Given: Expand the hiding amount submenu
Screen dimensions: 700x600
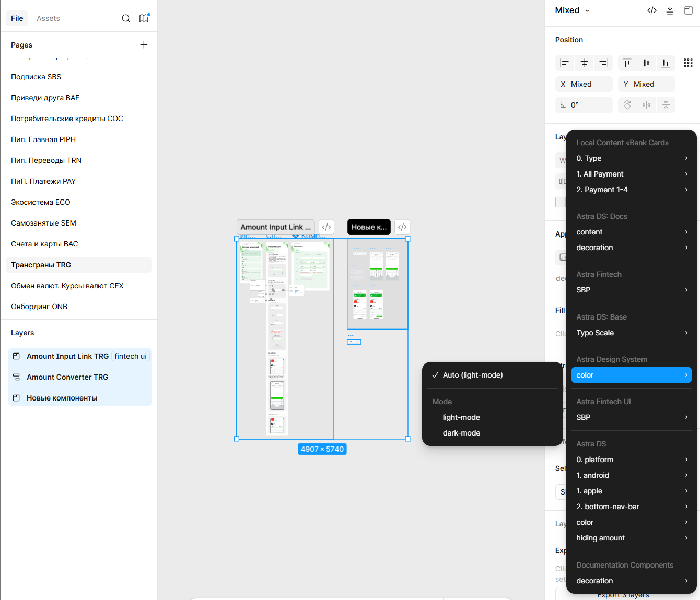Looking at the screenshot, I should tap(632, 538).
